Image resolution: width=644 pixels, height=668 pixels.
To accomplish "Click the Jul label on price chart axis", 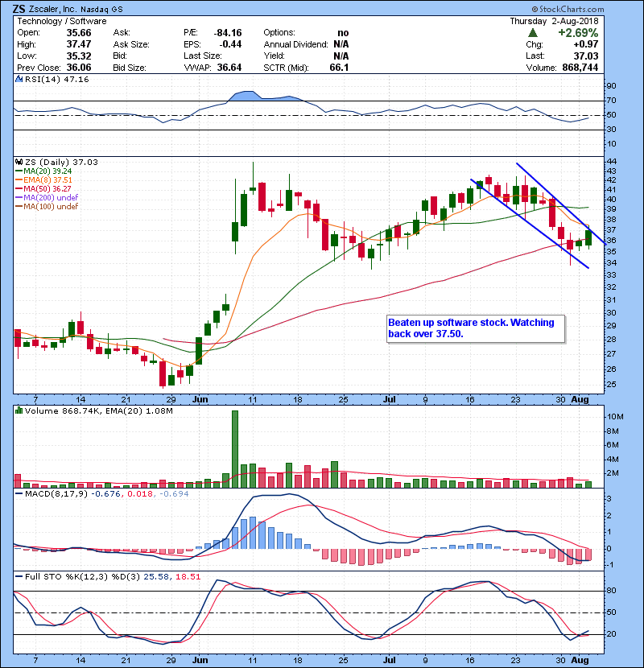I will (x=389, y=400).
